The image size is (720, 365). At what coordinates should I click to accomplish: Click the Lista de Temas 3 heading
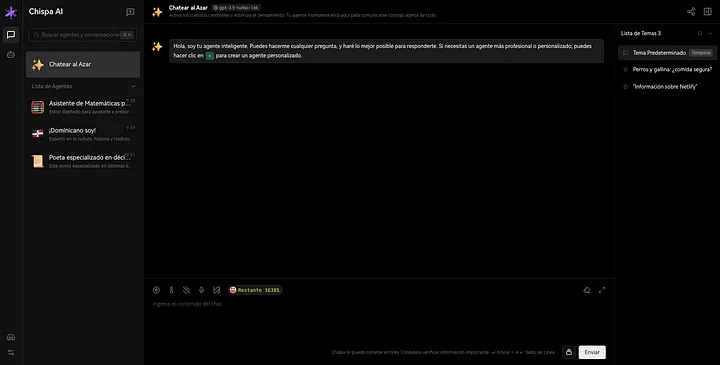641,34
